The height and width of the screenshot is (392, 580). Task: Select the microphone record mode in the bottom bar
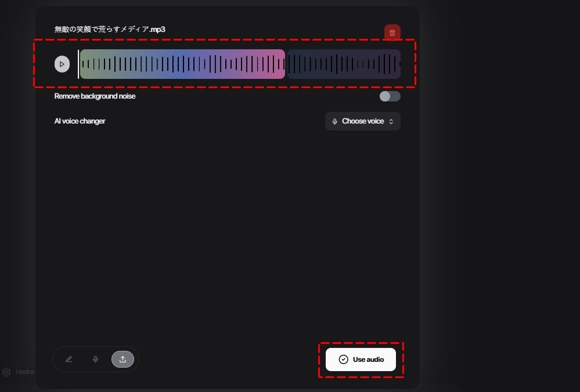(x=96, y=360)
